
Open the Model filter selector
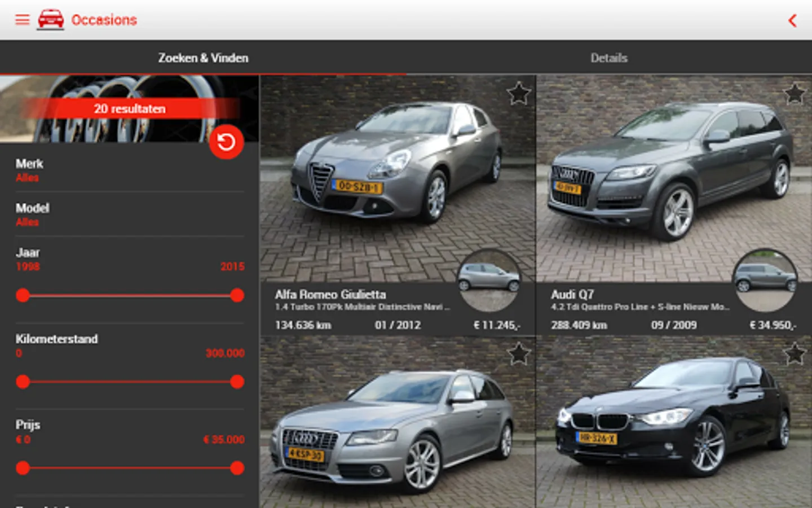point(130,214)
